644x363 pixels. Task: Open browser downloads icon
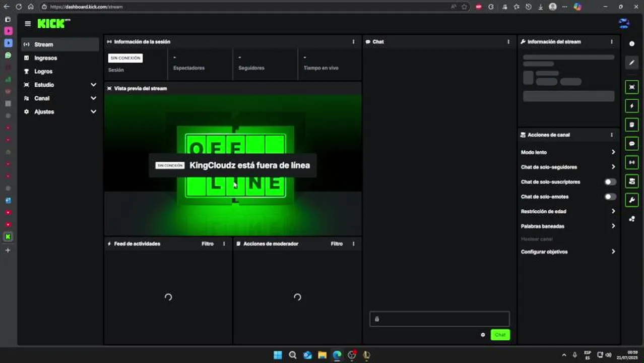pos(540,7)
